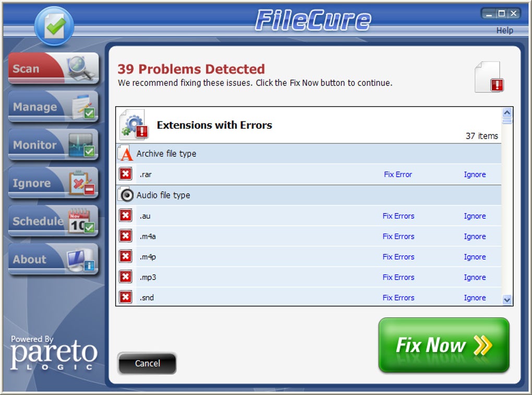Image resolution: width=532 pixels, height=395 pixels.
Task: Ignore the .m4a extension errors
Action: 475,236
